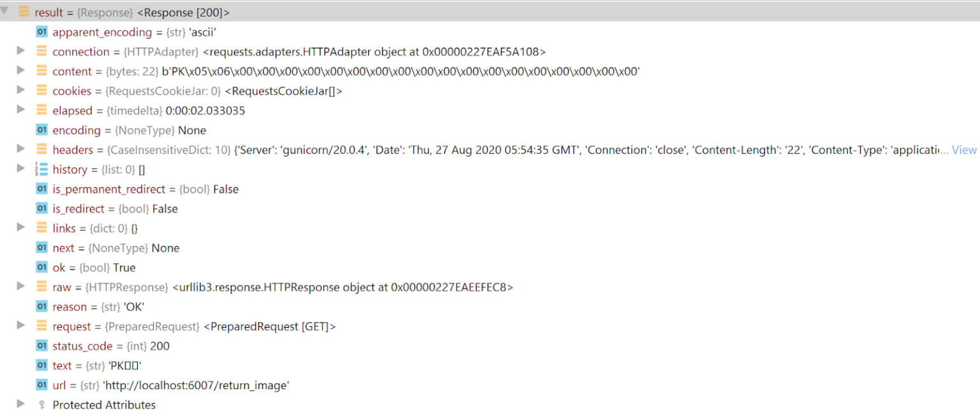
Task: Select the text variable row
Action: [96, 366]
